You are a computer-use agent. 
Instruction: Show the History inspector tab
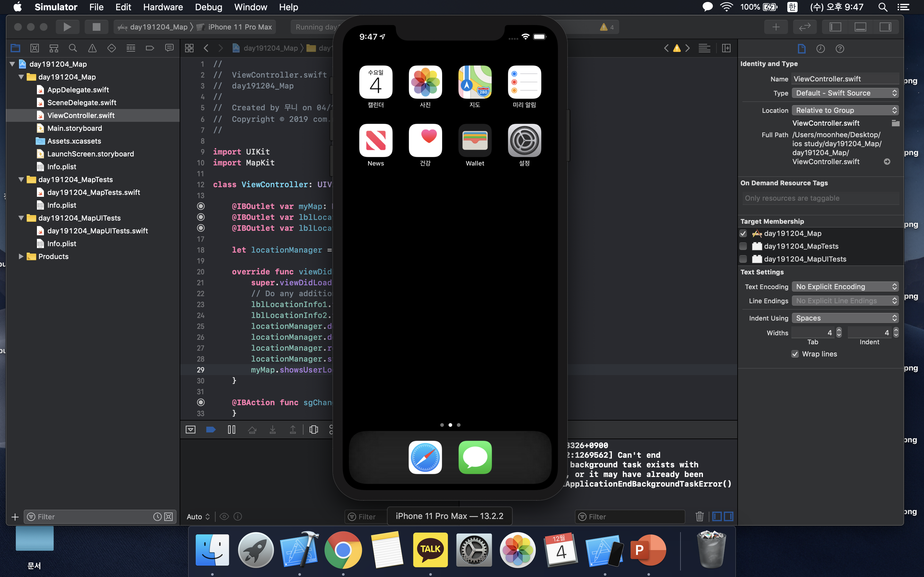820,48
